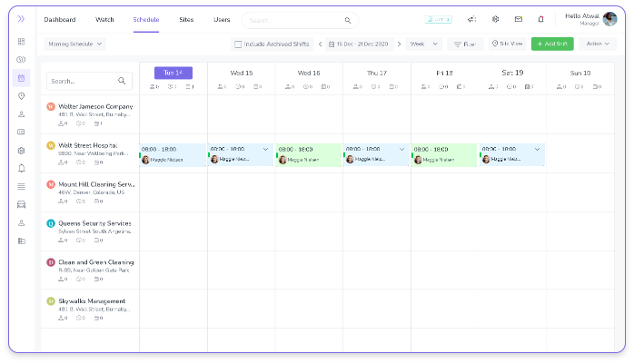Screen dimensions: 634x364
Task: Open the Morning Schedule dropdown
Action: point(75,44)
